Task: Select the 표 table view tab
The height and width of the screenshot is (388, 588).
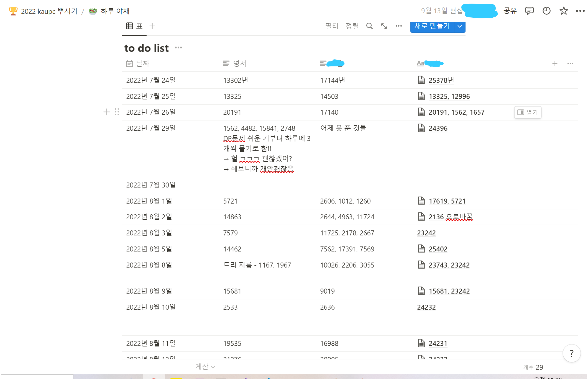Action: [x=134, y=26]
